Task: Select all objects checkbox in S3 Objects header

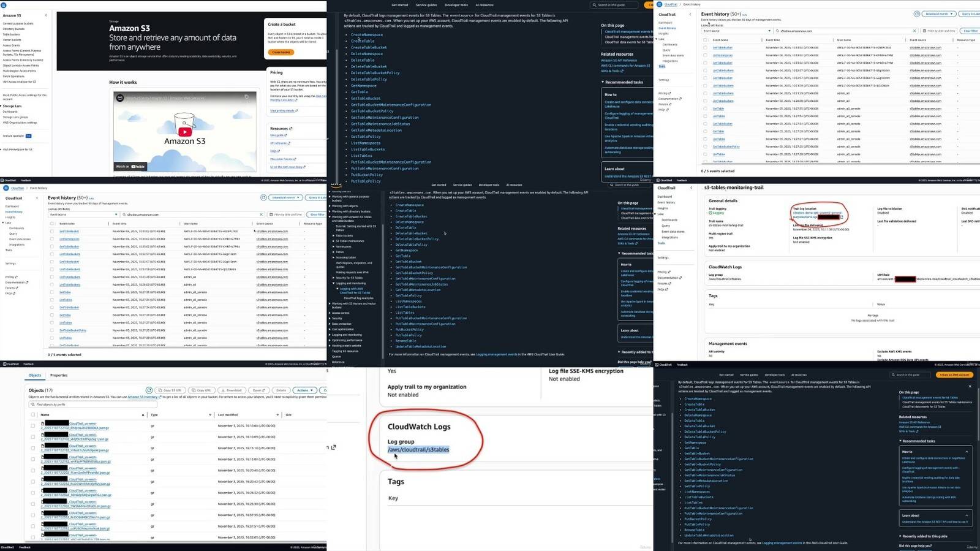Action: pos(33,415)
